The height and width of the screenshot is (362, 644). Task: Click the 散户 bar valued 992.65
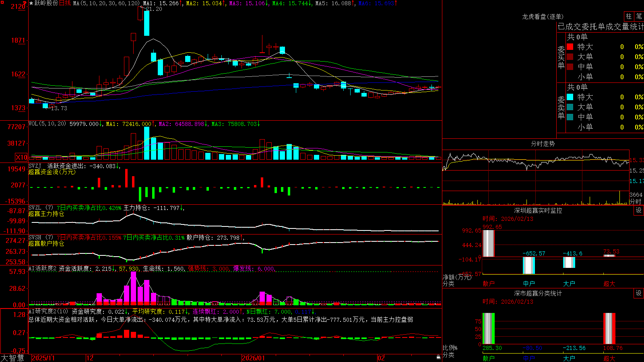[x=488, y=243]
